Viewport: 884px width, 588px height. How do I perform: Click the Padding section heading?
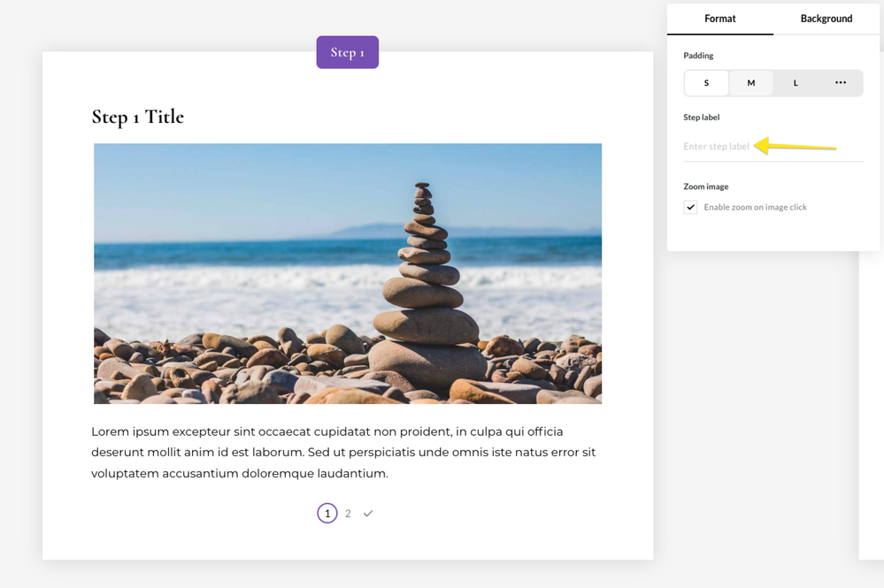(698, 56)
